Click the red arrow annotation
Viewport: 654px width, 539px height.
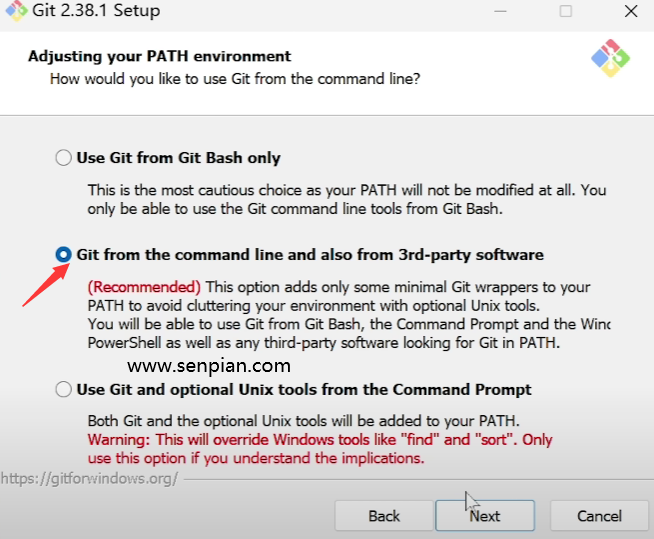coord(40,282)
